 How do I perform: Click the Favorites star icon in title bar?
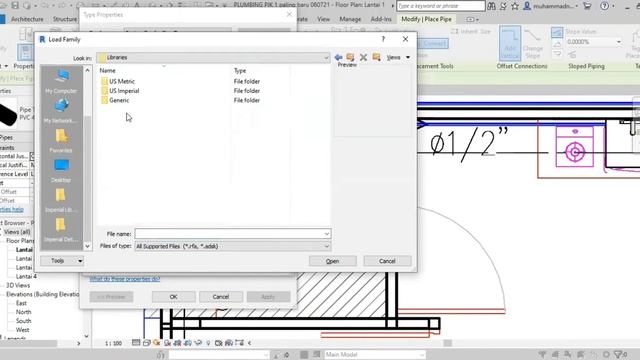coord(515,6)
